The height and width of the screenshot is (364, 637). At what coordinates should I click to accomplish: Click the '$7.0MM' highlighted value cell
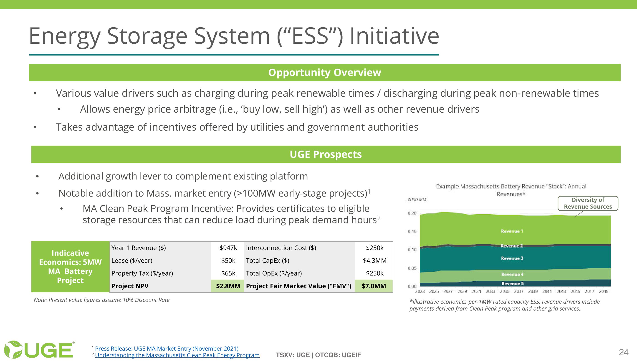click(374, 286)
